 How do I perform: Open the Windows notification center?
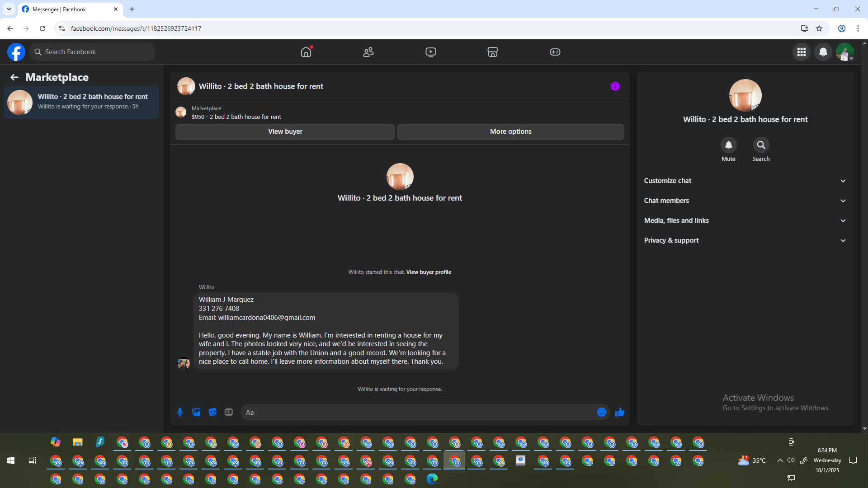point(854,460)
